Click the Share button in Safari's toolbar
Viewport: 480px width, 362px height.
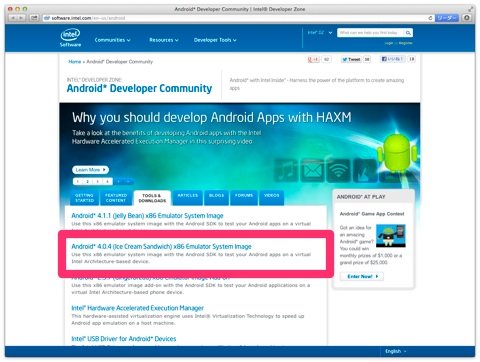point(34,18)
